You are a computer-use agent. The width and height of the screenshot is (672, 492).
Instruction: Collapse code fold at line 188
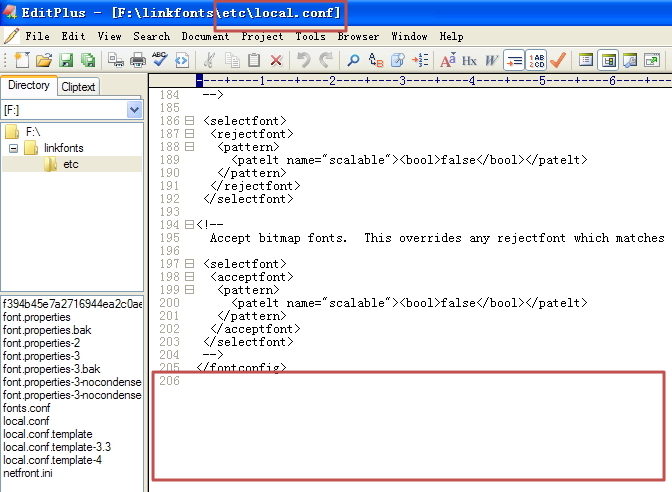(189, 147)
